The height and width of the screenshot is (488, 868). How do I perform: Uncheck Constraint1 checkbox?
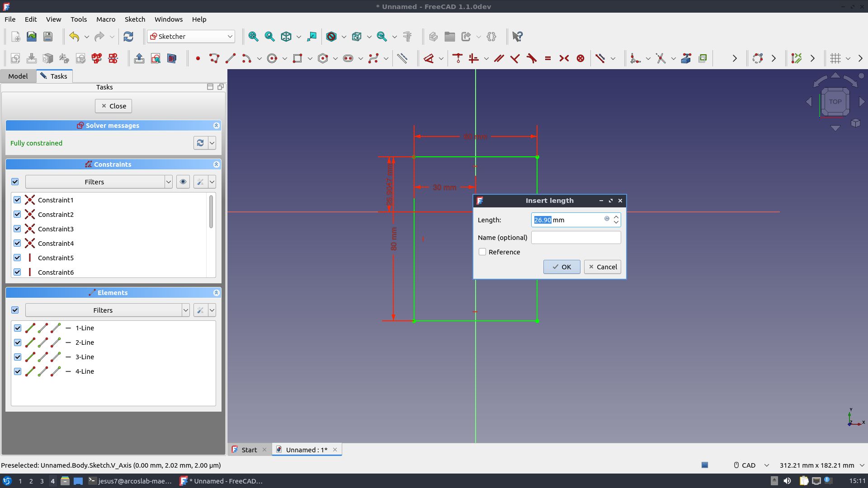click(17, 200)
